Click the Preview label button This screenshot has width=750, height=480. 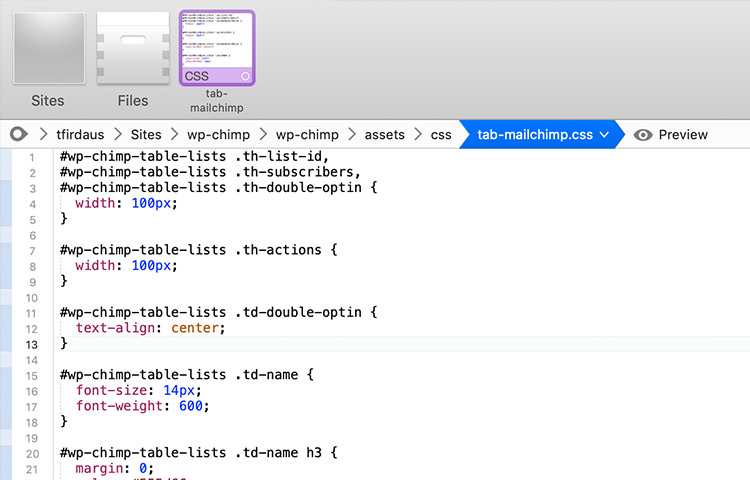coord(683,134)
